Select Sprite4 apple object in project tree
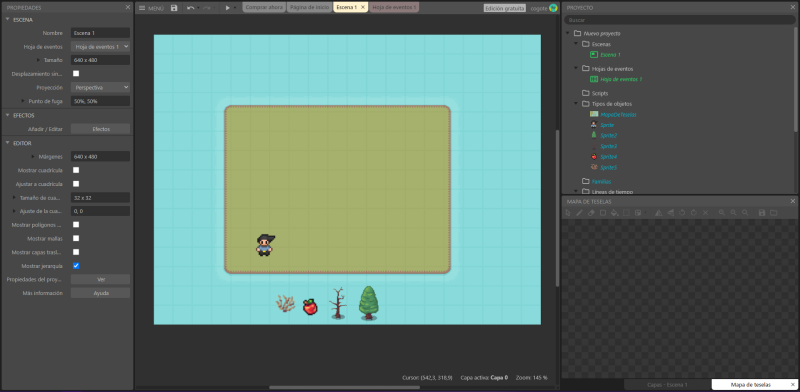This screenshot has width=800, height=392. pyautogui.click(x=608, y=157)
